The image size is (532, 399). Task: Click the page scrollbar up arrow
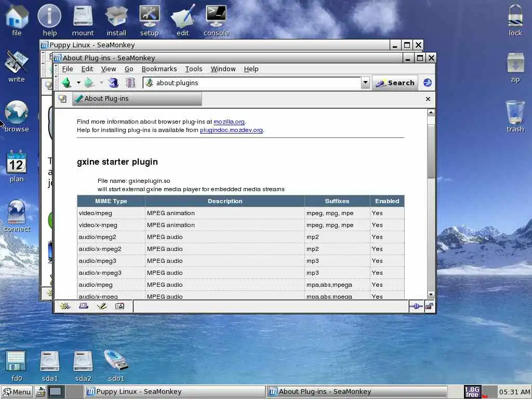tap(431, 113)
